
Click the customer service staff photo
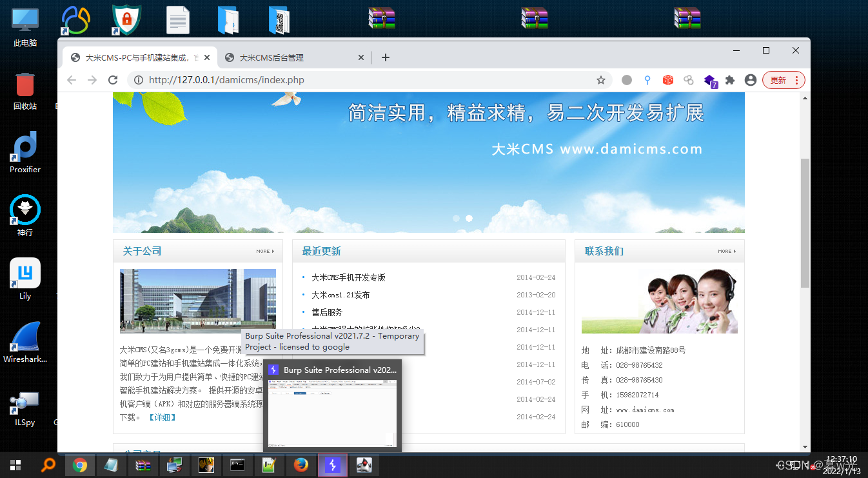(660, 301)
